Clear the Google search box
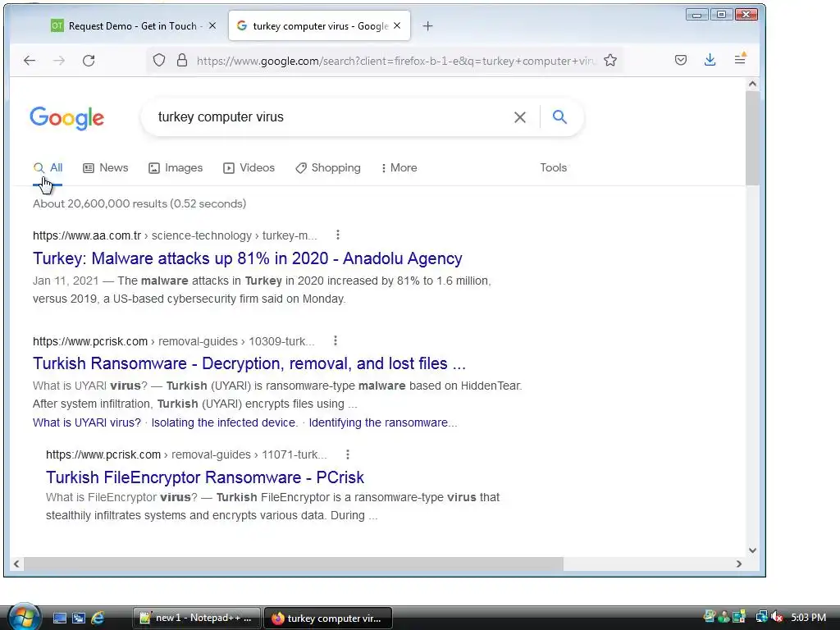 (519, 116)
